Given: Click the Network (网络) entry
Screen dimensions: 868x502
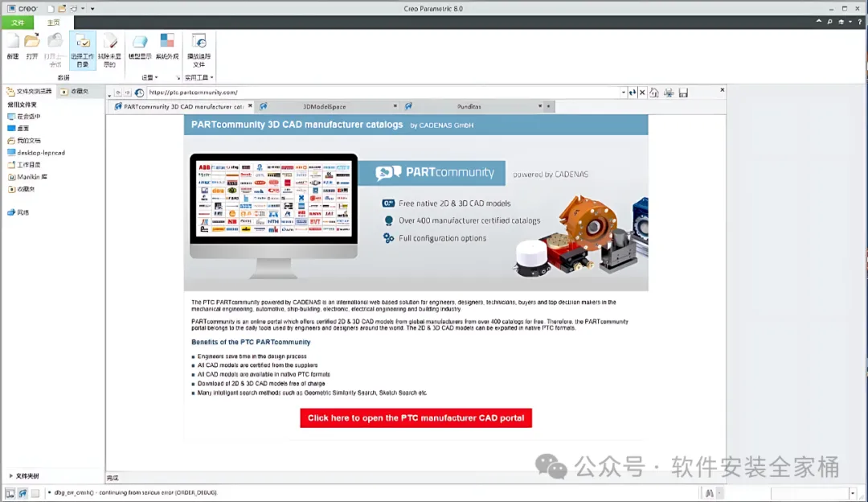Looking at the screenshot, I should pos(18,212).
